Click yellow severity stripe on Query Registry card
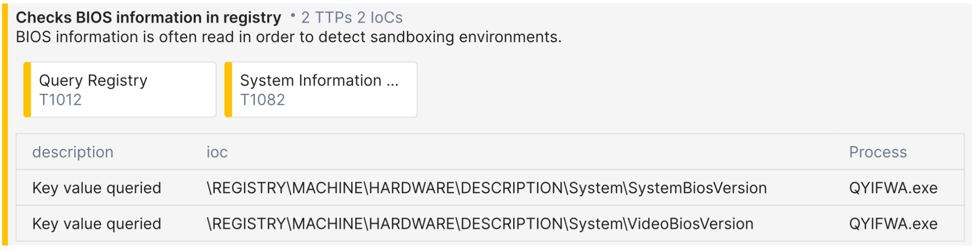Viewport: 980px width, 250px height. click(27, 90)
